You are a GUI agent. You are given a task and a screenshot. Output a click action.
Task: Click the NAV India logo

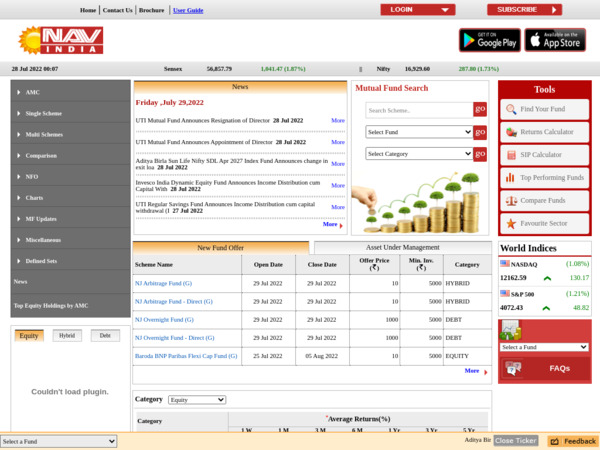61,40
